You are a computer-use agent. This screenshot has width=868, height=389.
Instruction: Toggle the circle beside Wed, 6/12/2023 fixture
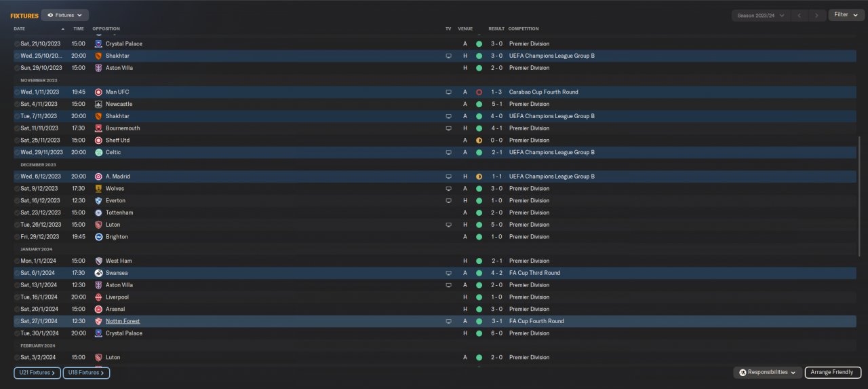point(17,177)
